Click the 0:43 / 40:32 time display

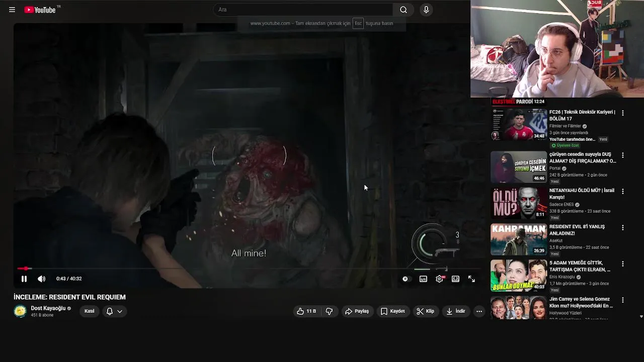69,279
